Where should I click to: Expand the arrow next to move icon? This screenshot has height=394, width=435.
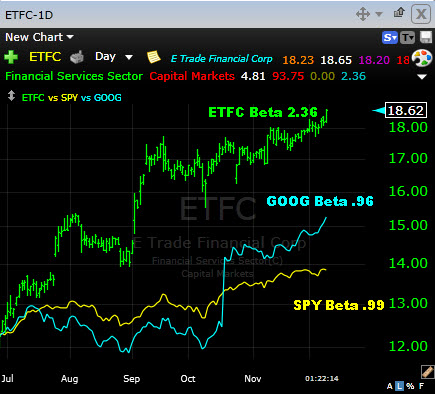379,14
